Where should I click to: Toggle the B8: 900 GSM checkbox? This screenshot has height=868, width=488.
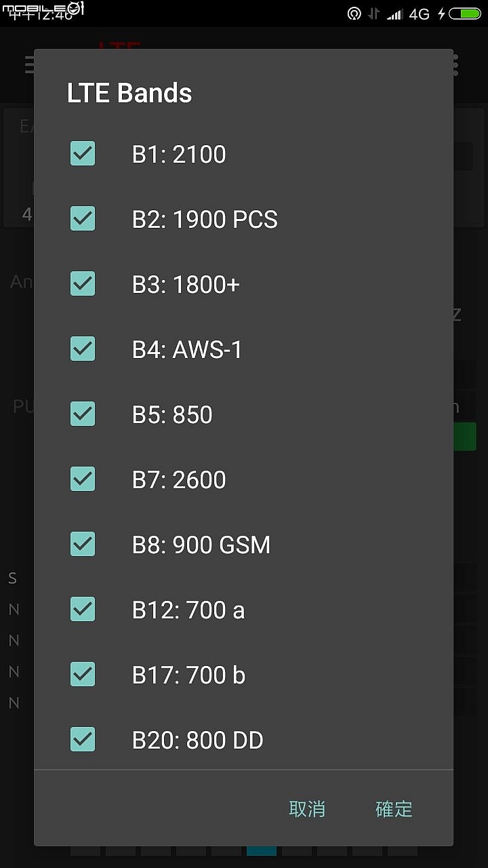pos(83,545)
